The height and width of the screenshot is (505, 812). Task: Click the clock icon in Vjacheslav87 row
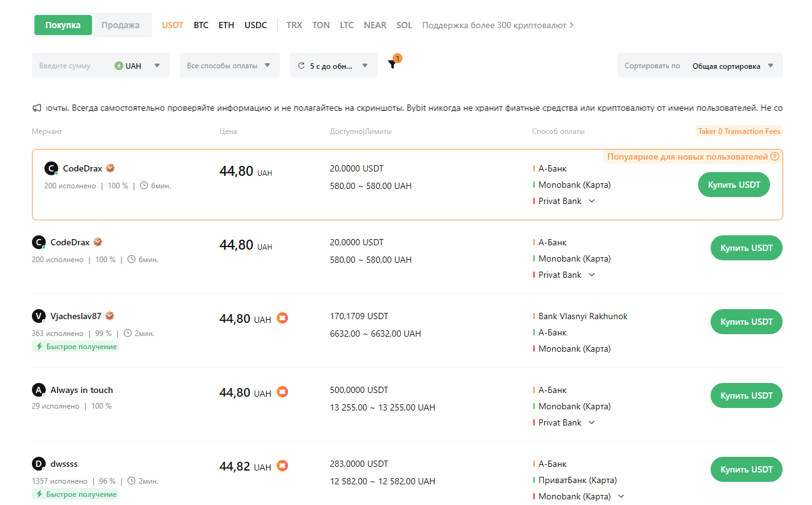click(x=128, y=333)
